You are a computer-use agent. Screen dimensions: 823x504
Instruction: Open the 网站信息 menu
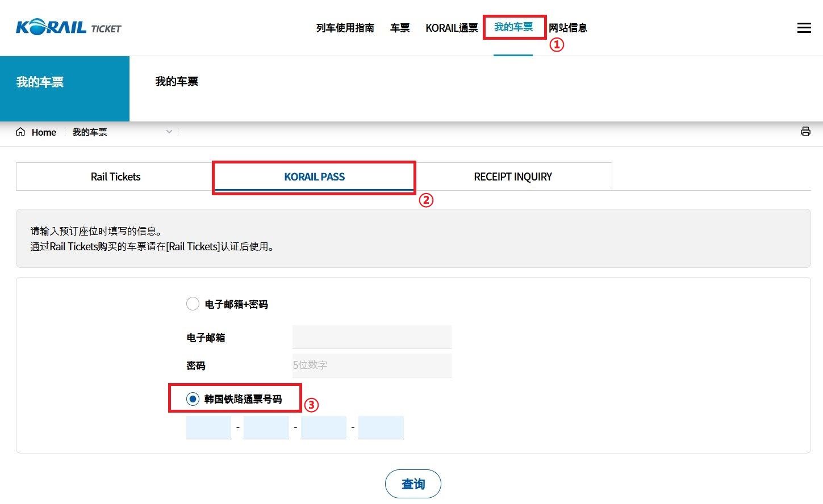(567, 28)
